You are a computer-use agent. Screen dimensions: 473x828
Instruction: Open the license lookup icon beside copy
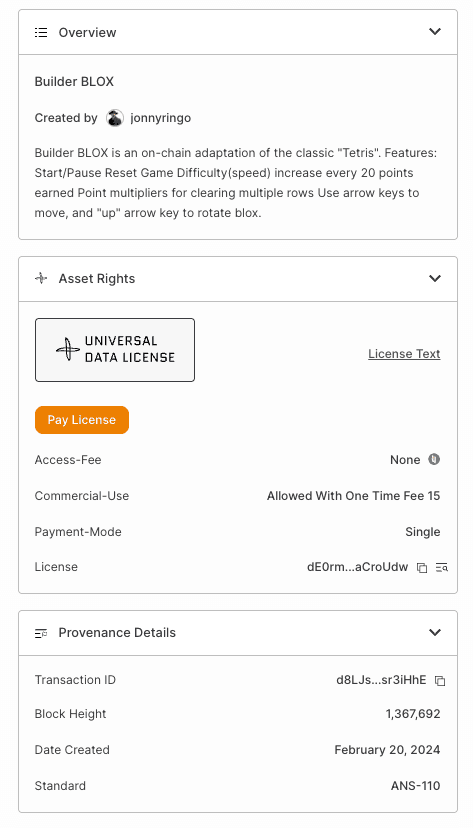[x=441, y=568]
